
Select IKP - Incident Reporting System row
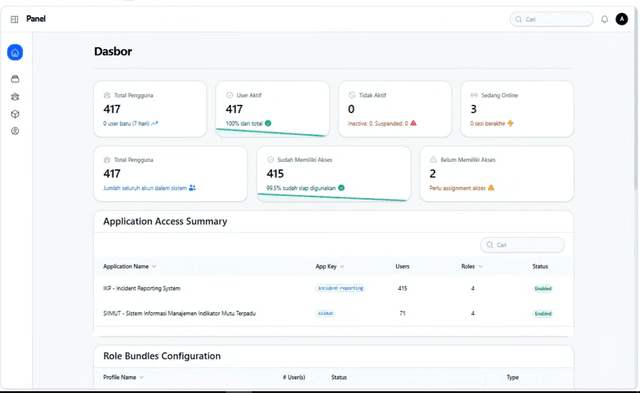[x=333, y=288]
